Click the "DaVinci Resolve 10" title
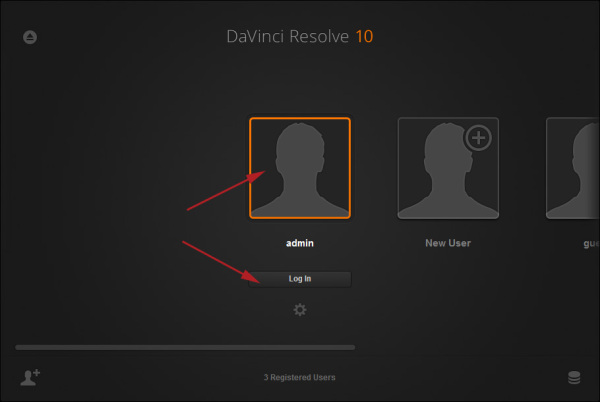This screenshot has height=402, width=600. point(300,37)
